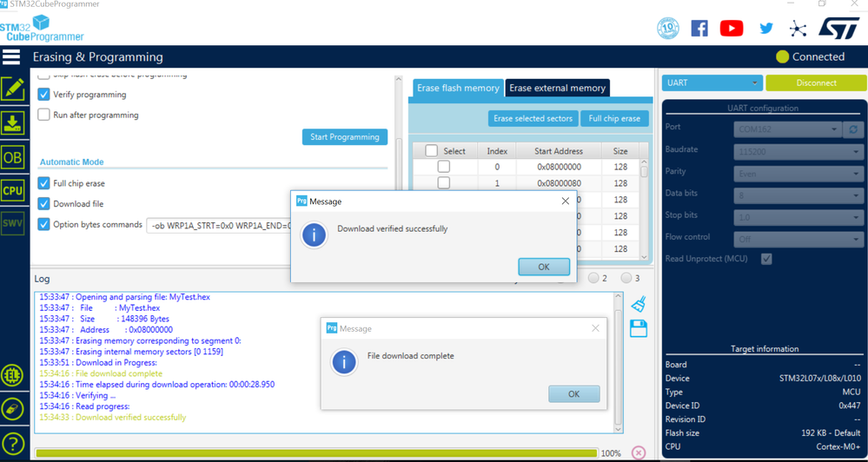Viewport: 868px width, 462px height.
Task: Select sector index 1 checkbox
Action: pos(444,183)
